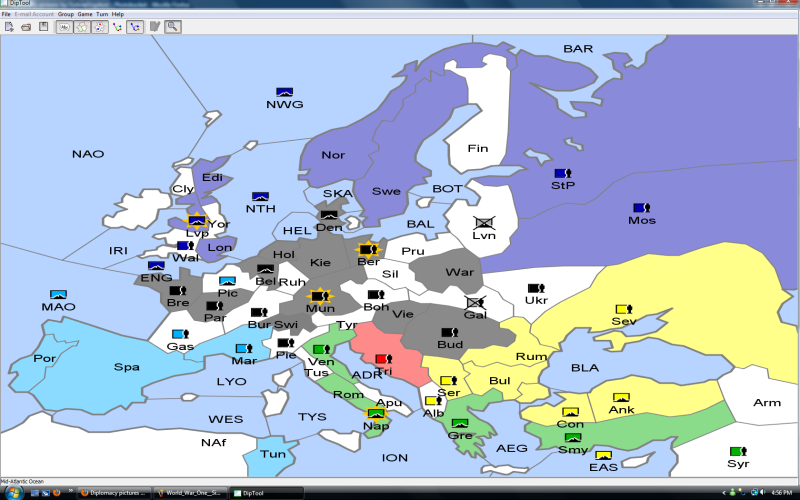The height and width of the screenshot is (500, 800).
Task: Select the magnifier zoom tool
Action: tap(173, 26)
